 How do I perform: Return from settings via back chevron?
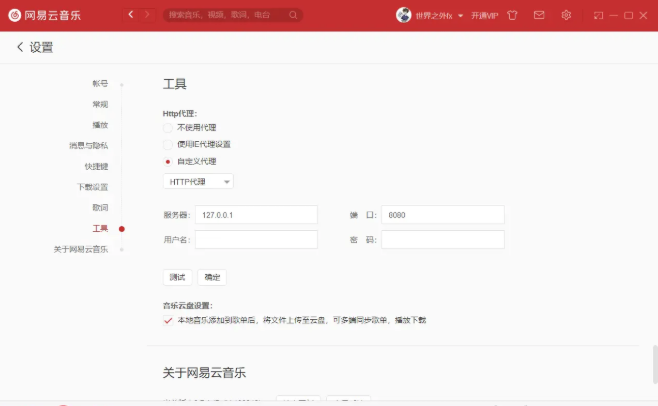pyautogui.click(x=20, y=47)
